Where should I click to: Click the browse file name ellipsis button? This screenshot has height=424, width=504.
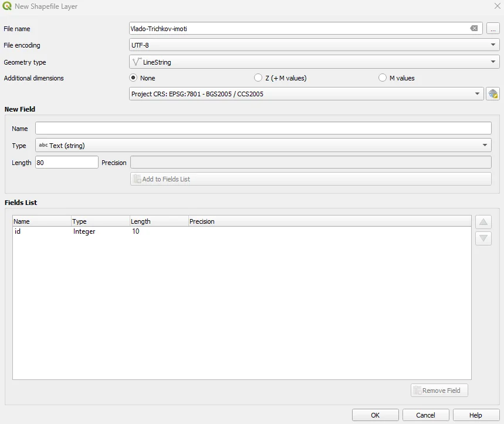coord(493,29)
